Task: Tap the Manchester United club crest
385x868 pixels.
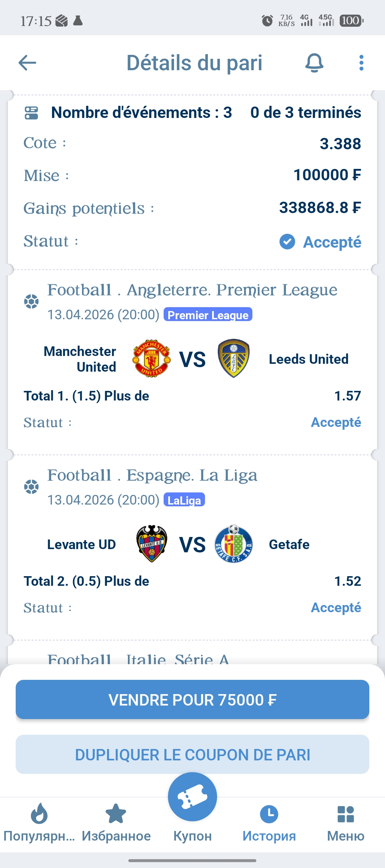Action: (152, 358)
